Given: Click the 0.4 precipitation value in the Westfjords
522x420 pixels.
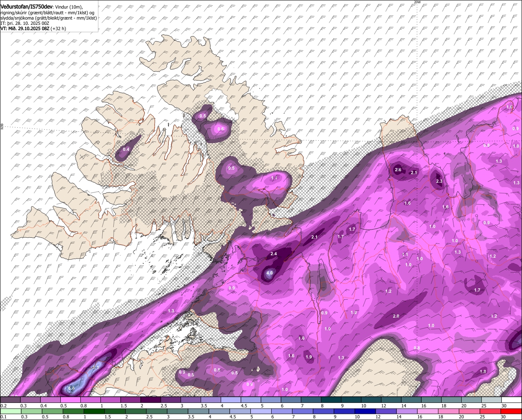Looking at the screenshot, I should 126,149.
